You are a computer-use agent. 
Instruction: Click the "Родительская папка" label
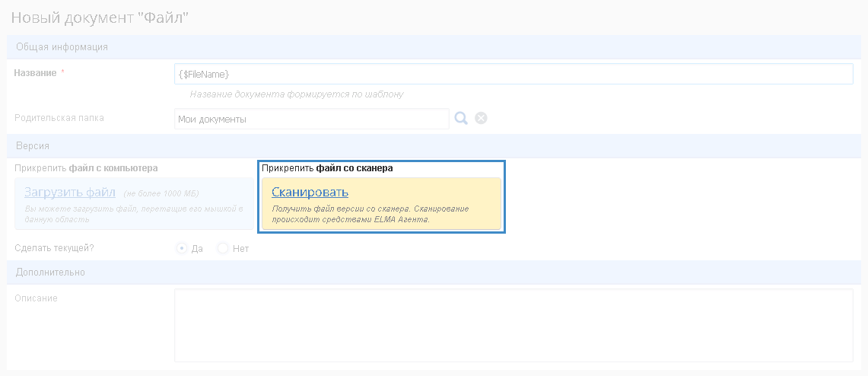click(x=59, y=118)
